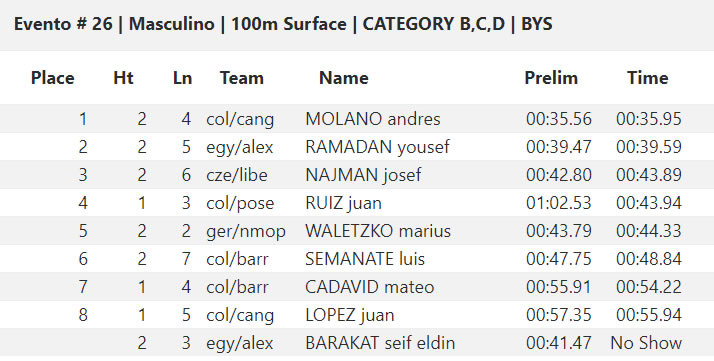Screen dimensions: 714x361
Task: Click the Time column header
Action: coord(648,78)
